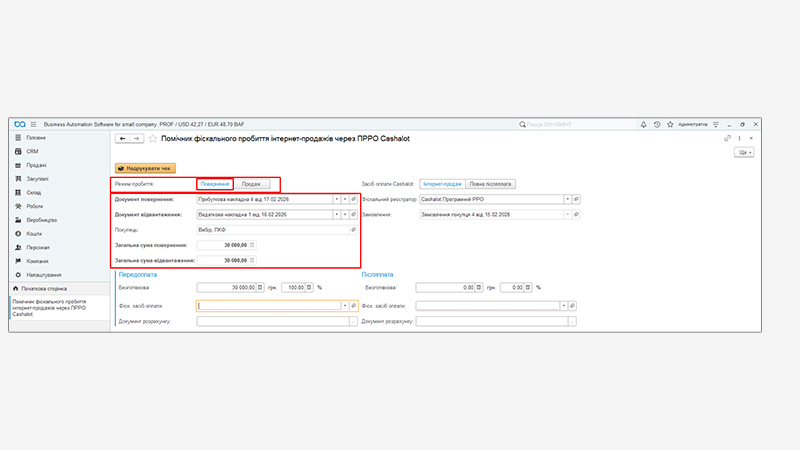
Task: Click the copy link icon near form header
Action: [727, 138]
